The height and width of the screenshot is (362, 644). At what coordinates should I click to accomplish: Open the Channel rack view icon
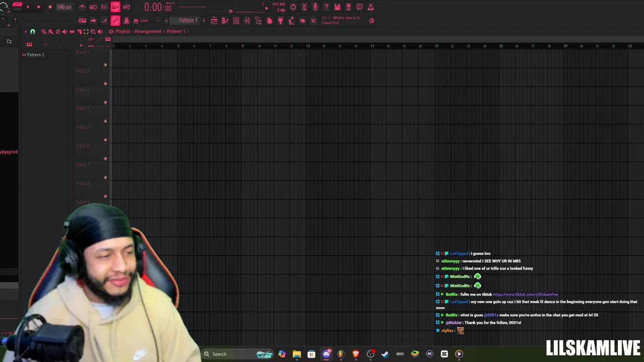point(236,21)
